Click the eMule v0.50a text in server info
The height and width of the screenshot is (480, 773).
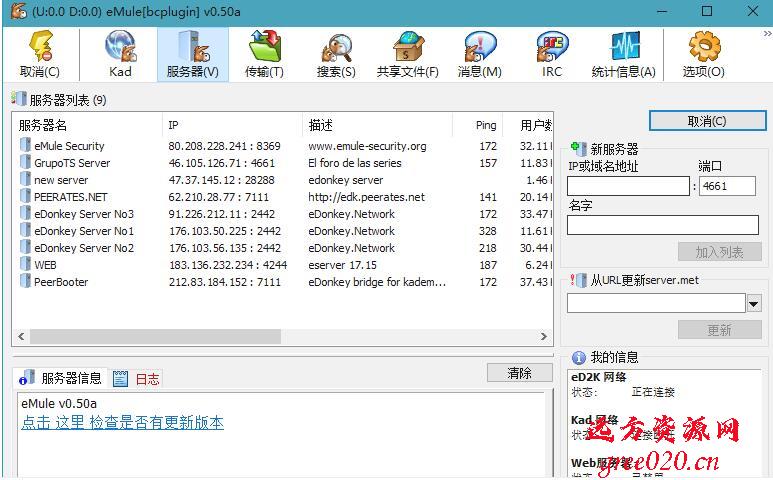point(59,403)
